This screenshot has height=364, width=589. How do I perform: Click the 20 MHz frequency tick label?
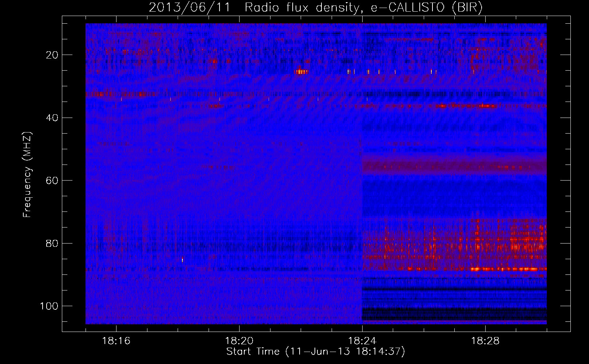[x=52, y=55]
